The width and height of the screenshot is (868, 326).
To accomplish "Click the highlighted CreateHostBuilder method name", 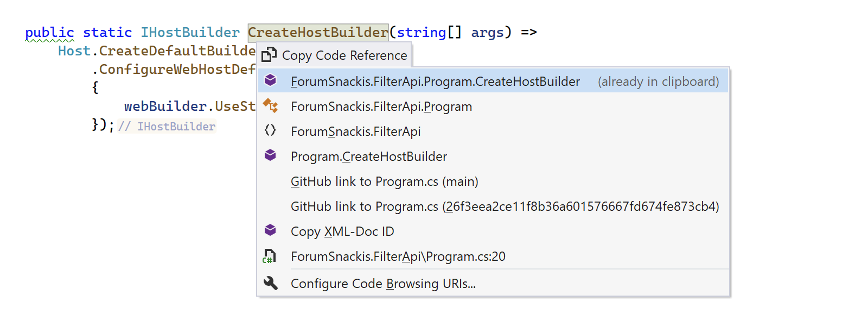I will (x=318, y=33).
